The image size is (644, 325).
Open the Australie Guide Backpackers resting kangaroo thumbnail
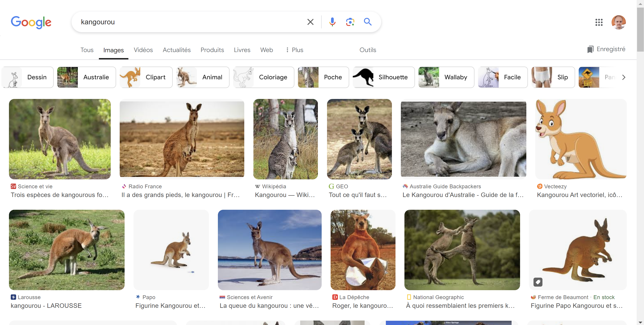pos(463,139)
